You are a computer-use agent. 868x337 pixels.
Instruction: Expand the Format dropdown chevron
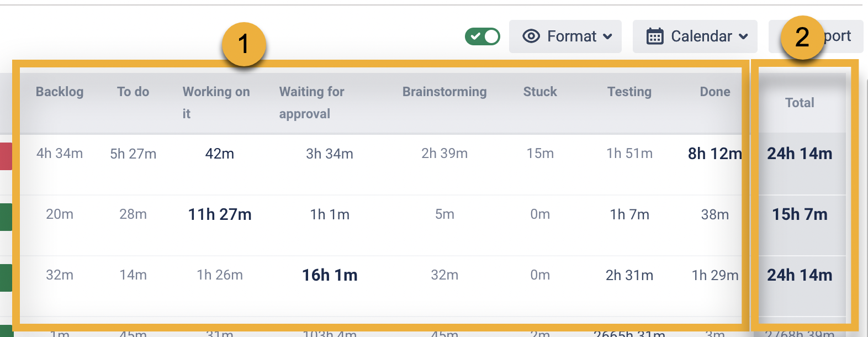coord(608,36)
